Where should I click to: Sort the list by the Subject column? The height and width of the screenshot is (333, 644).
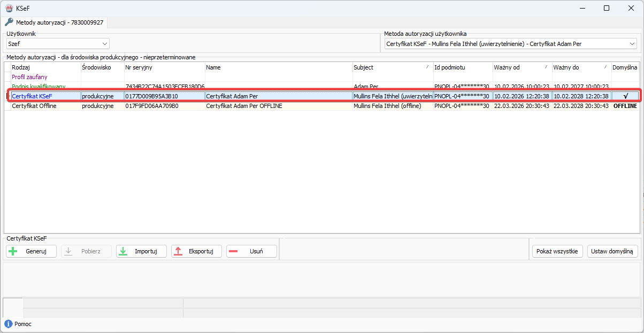(x=392, y=67)
